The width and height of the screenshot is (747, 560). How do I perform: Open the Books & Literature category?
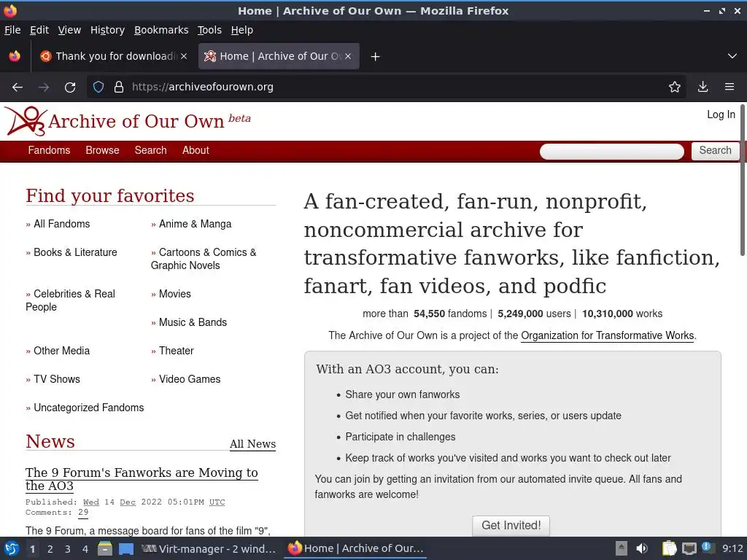pyautogui.click(x=75, y=252)
